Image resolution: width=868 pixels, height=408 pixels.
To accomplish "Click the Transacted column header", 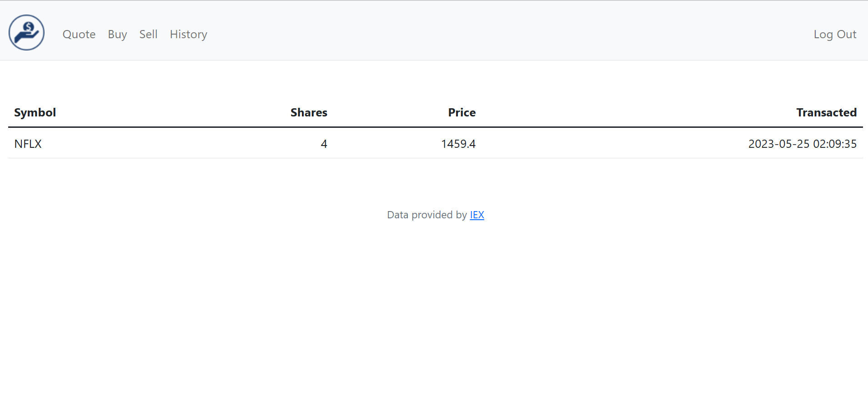I will (826, 113).
